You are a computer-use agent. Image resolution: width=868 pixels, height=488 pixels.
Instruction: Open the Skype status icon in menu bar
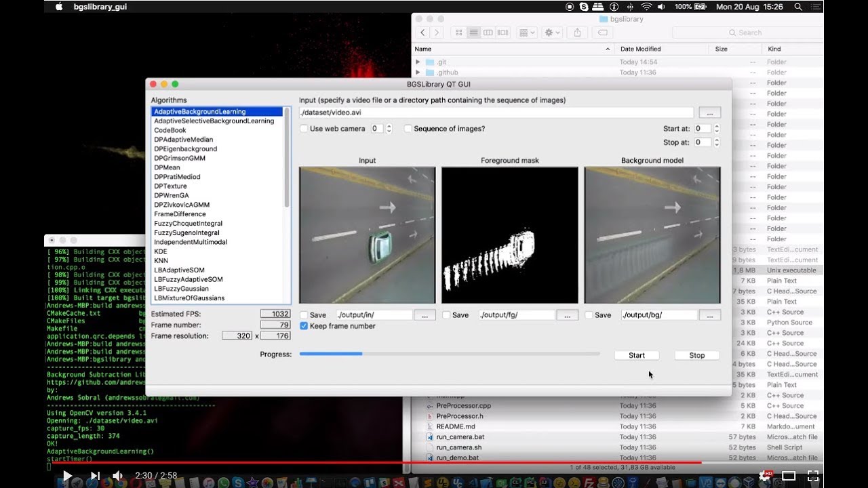(x=585, y=7)
